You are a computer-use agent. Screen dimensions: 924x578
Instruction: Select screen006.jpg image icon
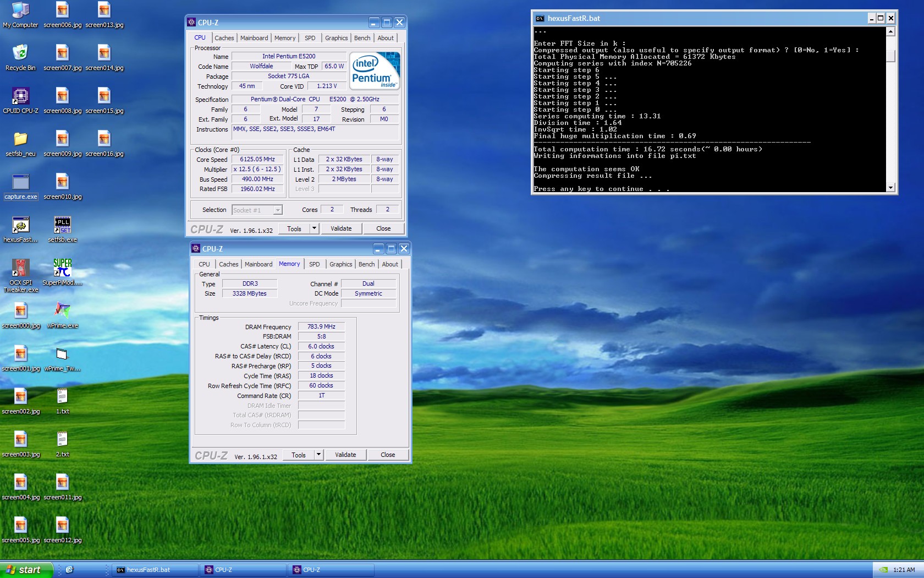62,15
